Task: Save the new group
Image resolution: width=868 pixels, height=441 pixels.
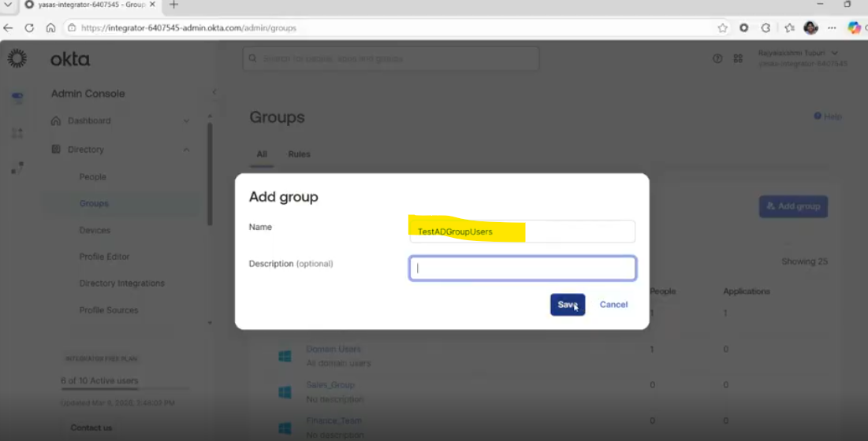Action: [567, 305]
